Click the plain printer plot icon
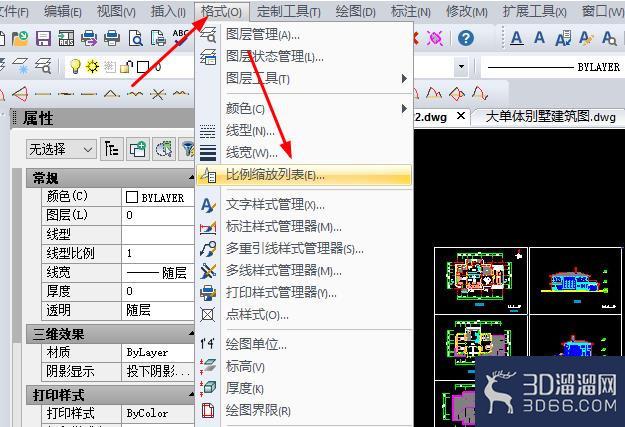The width and height of the screenshot is (625, 427). (x=112, y=39)
